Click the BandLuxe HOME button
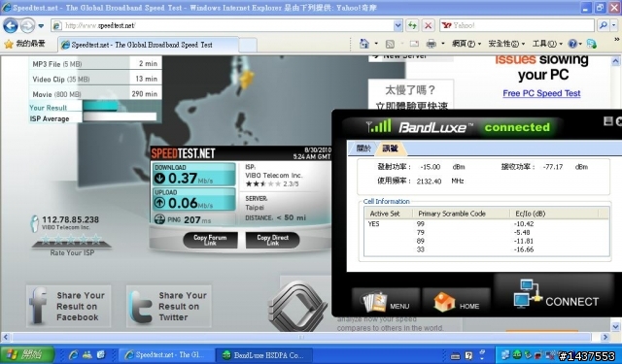 click(x=456, y=302)
